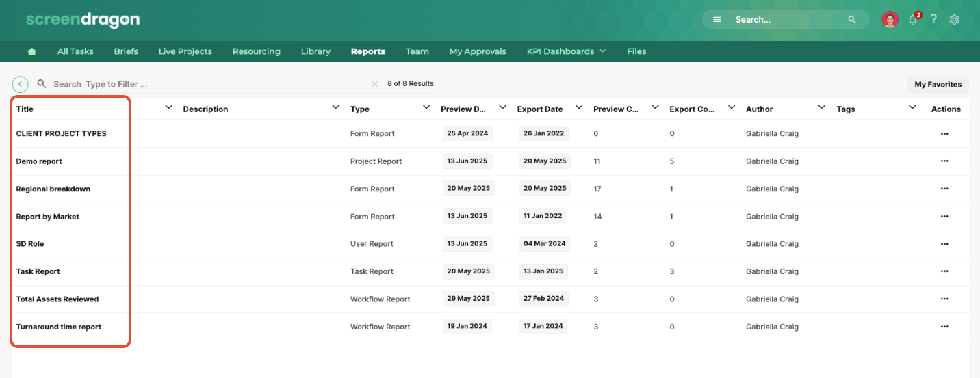The image size is (980, 378).
Task: Go to the home icon in navigation bar
Action: [31, 51]
